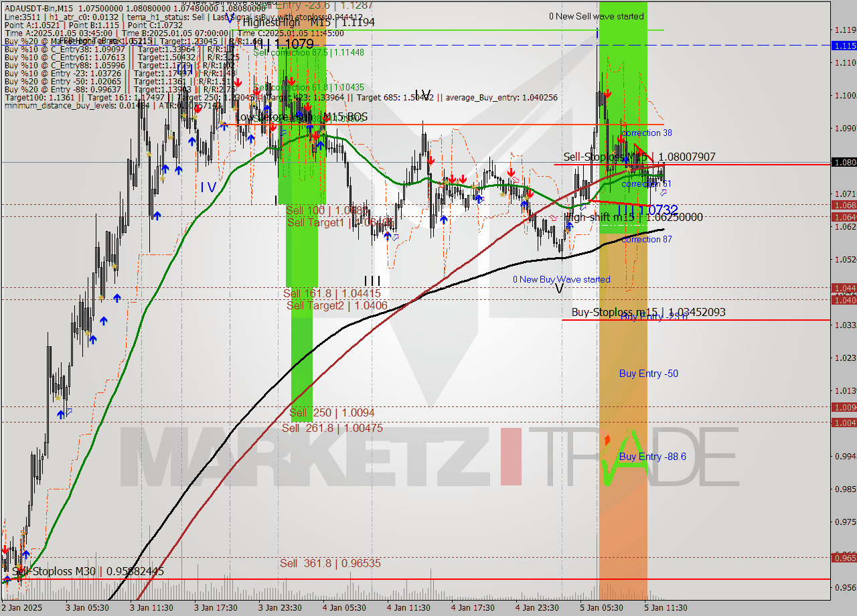This screenshot has height=616, width=857.
Task: Select the 'correction 61' label
Action: click(647, 183)
